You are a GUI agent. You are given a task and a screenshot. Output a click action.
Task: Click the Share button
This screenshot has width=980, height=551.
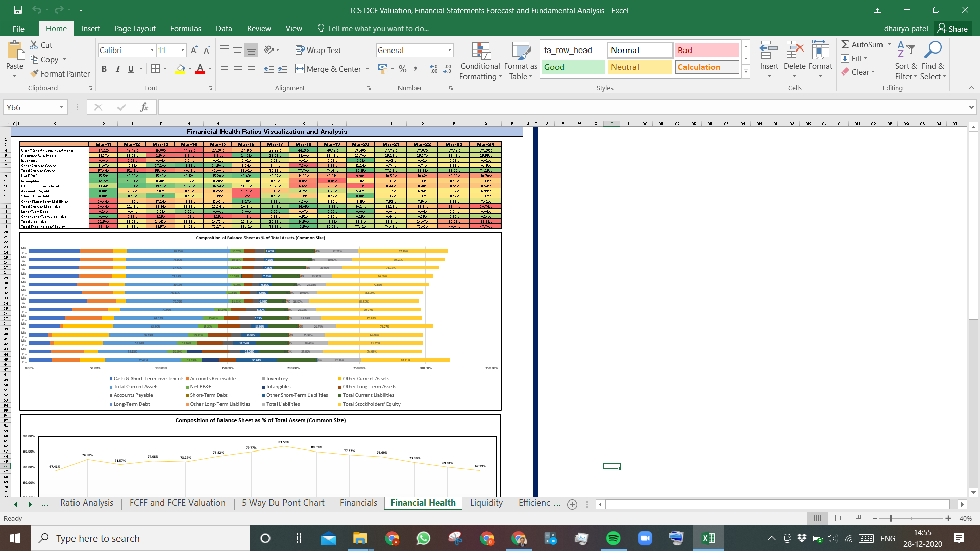952,29
